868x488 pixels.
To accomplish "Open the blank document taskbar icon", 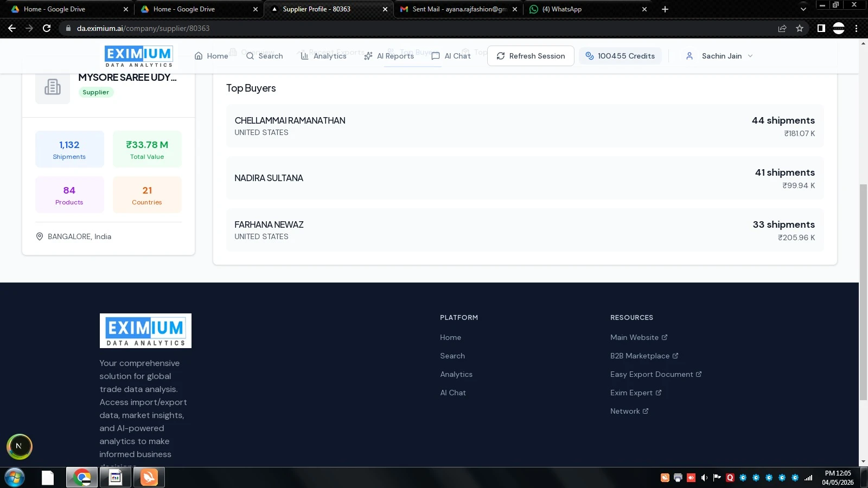I will [x=48, y=478].
